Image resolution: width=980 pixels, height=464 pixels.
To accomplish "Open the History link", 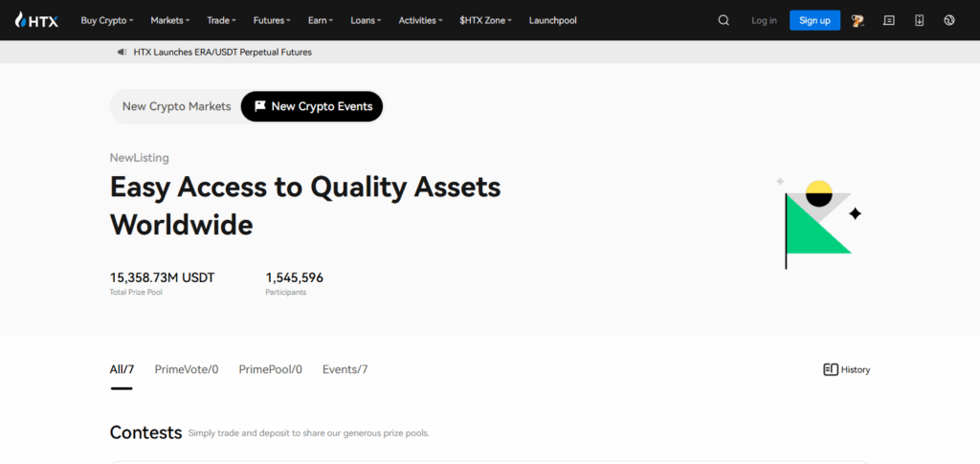I will [847, 369].
